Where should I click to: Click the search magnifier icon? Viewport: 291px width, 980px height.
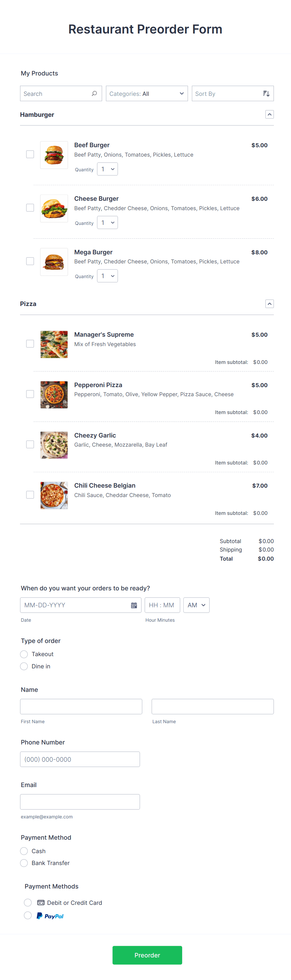pyautogui.click(x=94, y=93)
